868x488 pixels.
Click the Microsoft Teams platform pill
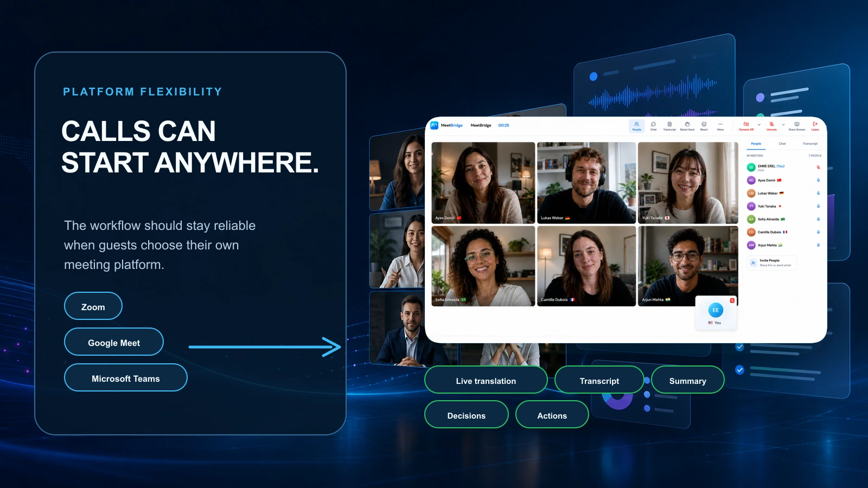click(126, 378)
